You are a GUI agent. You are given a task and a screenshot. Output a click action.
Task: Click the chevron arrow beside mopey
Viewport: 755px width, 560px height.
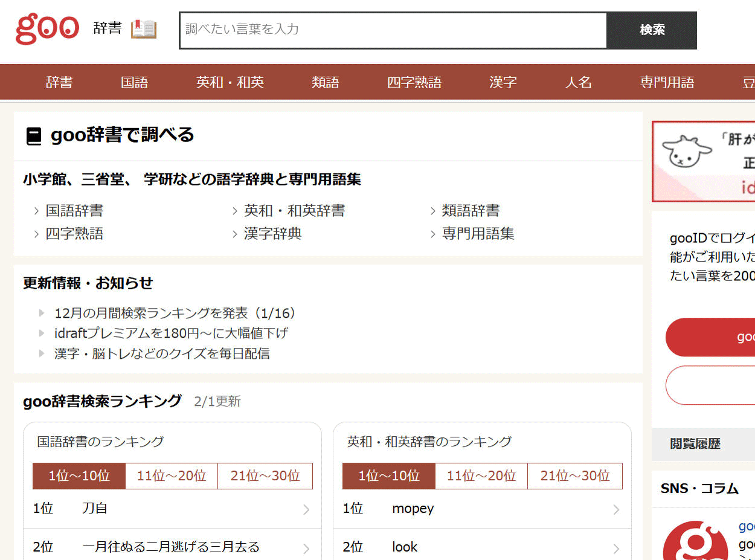(616, 509)
